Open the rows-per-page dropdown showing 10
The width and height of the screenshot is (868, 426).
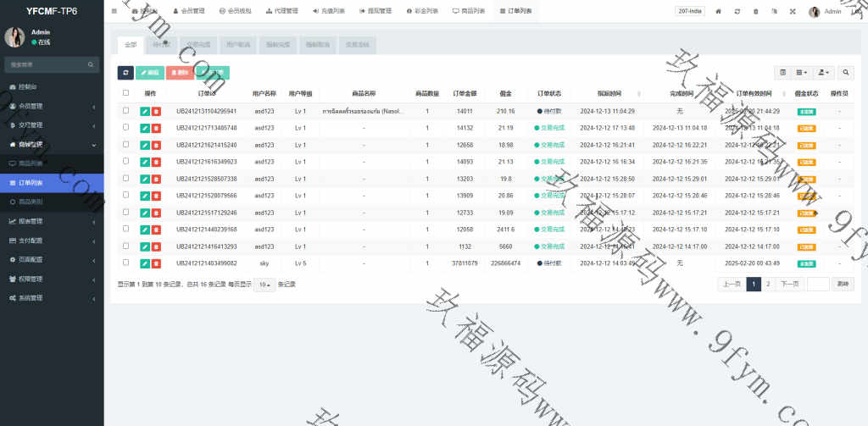point(265,285)
